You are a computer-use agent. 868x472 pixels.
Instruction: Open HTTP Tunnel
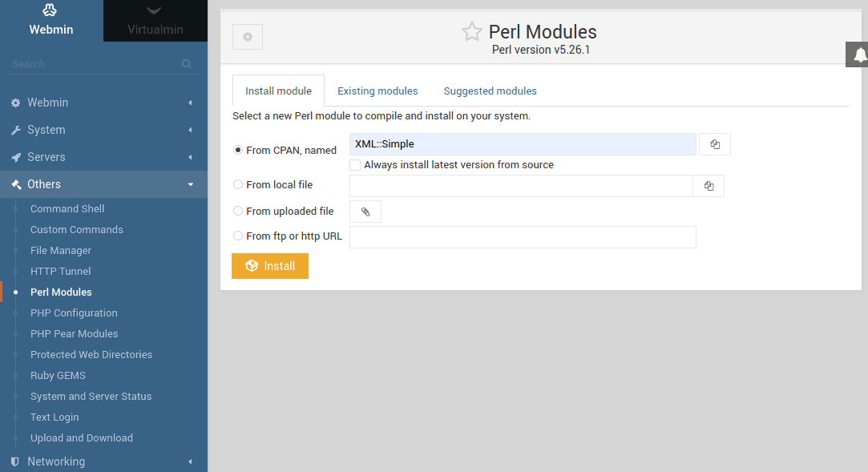point(61,271)
